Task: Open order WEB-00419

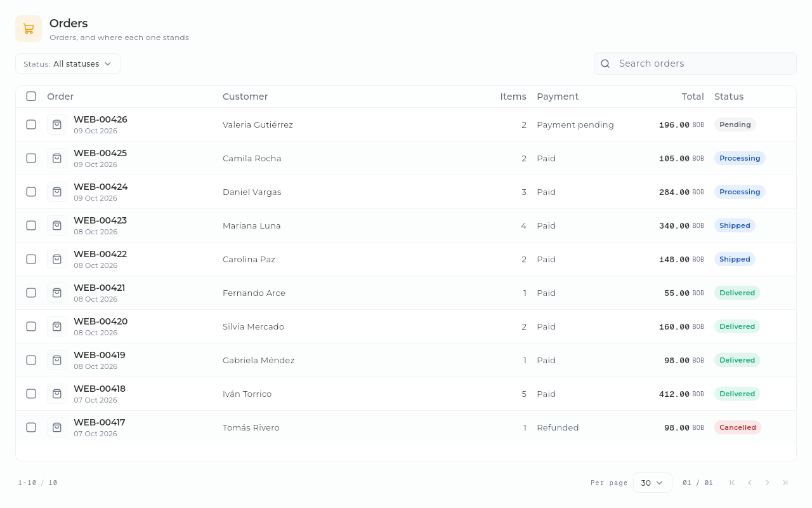Action: coord(100,355)
